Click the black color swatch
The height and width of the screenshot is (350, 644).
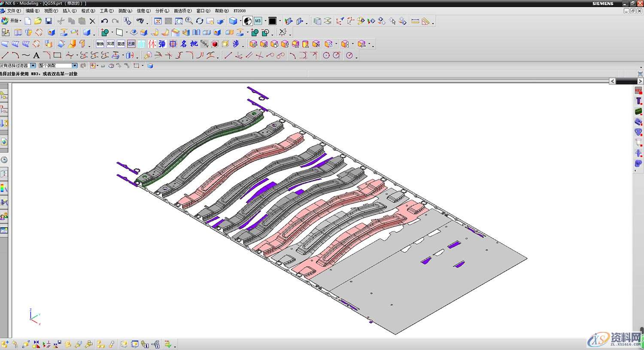pos(272,21)
